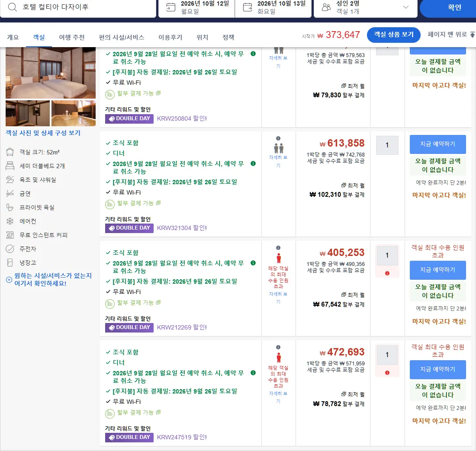Switch to the 편의 시설/서비스 tab
476x451 pixels.
(x=122, y=37)
